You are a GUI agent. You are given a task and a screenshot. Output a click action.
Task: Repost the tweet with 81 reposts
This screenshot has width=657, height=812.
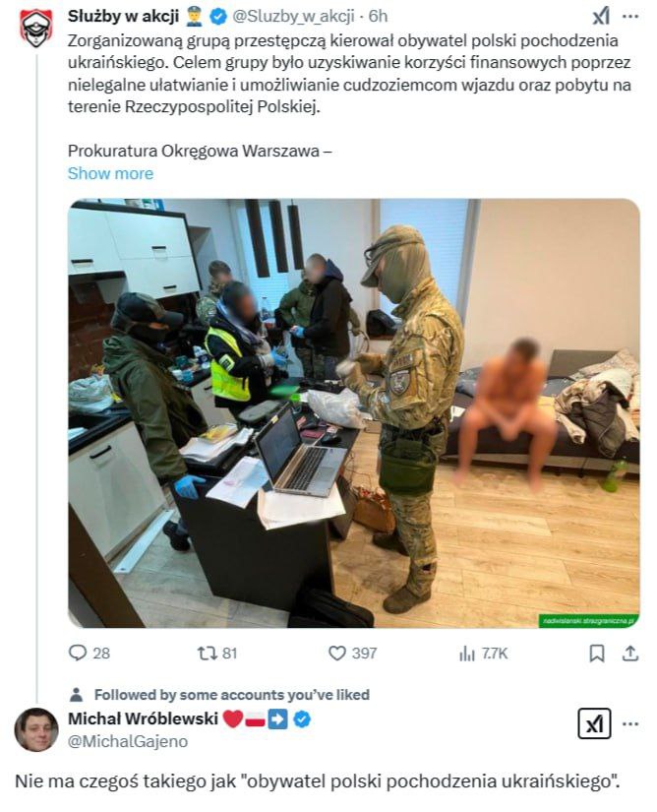pos(216,653)
